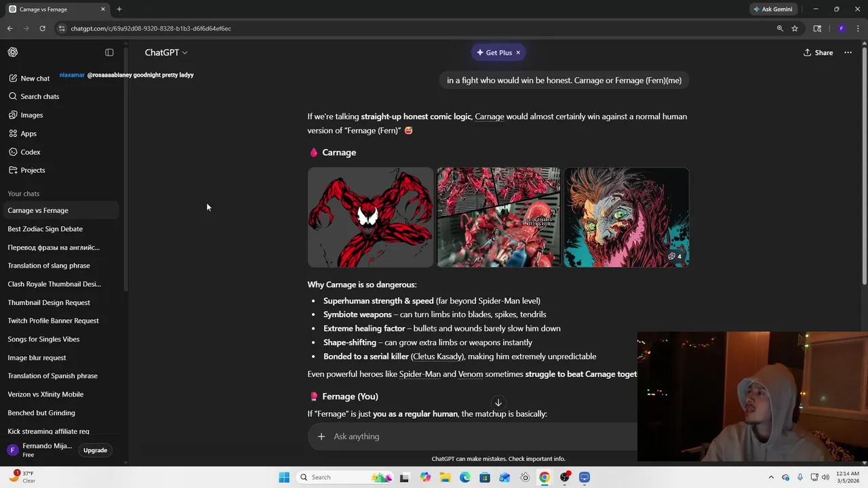Click the ChatGPT logo icon
This screenshot has height=488, width=868.
point(13,52)
